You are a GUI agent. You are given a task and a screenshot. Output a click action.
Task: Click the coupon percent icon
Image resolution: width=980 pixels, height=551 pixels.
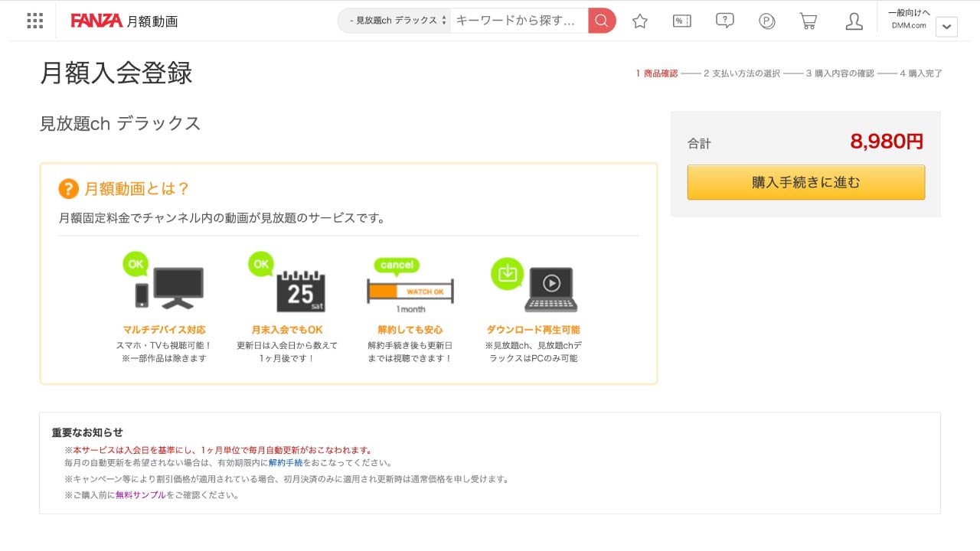pos(681,21)
